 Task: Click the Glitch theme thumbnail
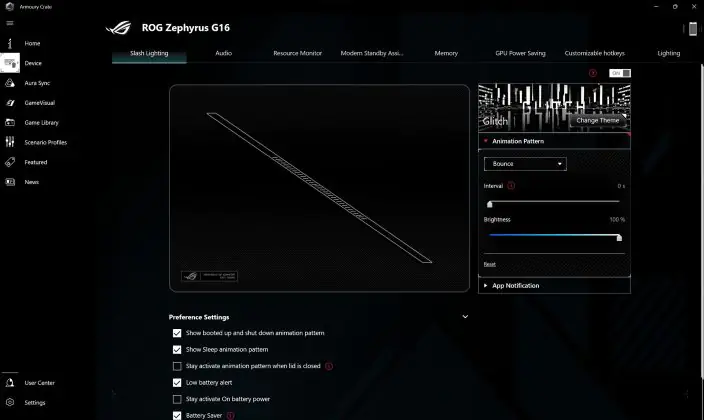point(554,107)
